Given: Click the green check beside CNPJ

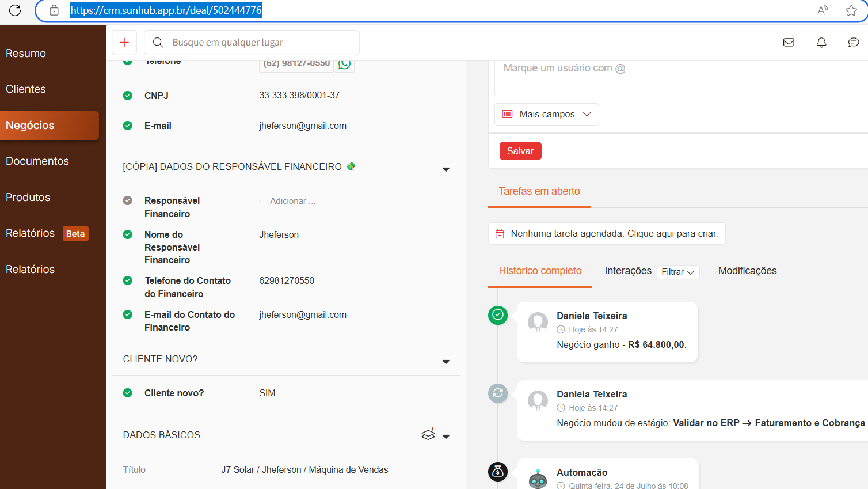Looking at the screenshot, I should click(128, 96).
